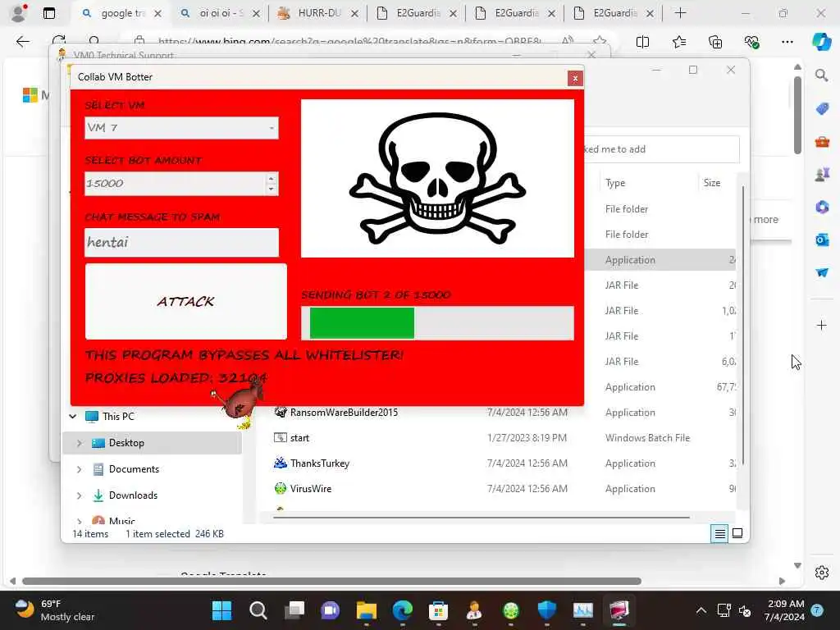Open the Edge sidebar Outlook icon
This screenshot has height=630, width=840.
[x=822, y=240]
